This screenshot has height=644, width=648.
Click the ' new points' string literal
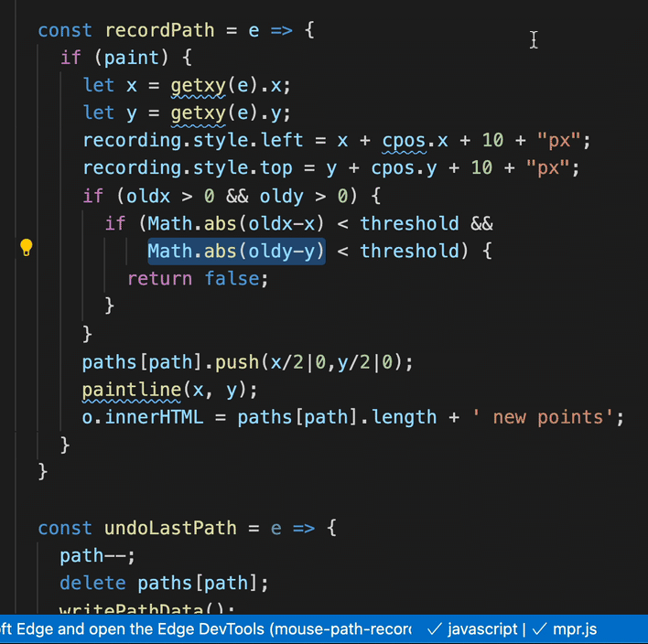pos(547,417)
